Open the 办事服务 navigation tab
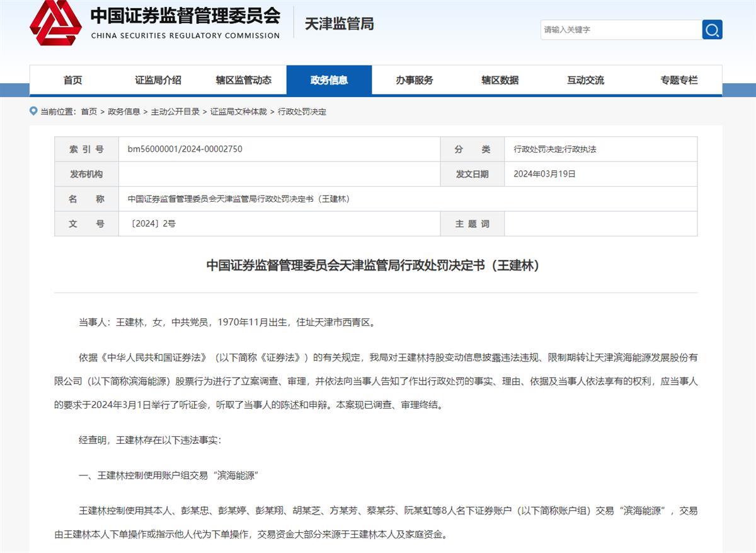Image resolution: width=756 pixels, height=553 pixels. pyautogui.click(x=415, y=80)
